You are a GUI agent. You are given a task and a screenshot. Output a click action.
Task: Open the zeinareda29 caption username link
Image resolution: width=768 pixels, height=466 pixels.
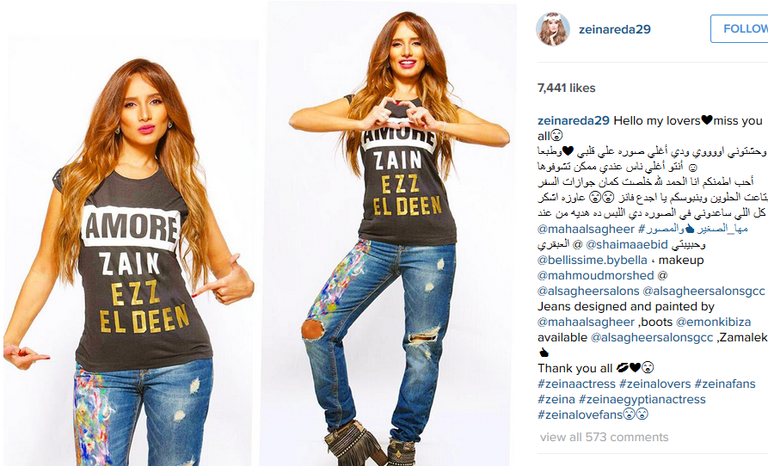pos(573,121)
